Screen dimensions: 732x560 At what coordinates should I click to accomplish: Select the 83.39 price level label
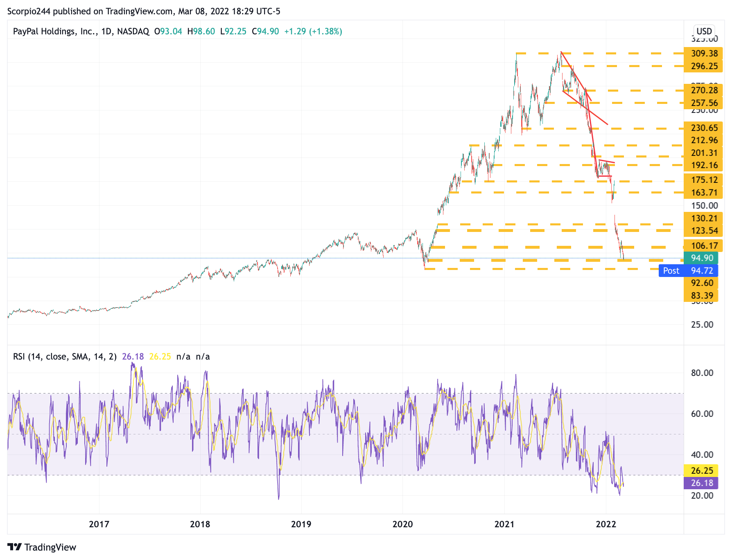coord(701,296)
